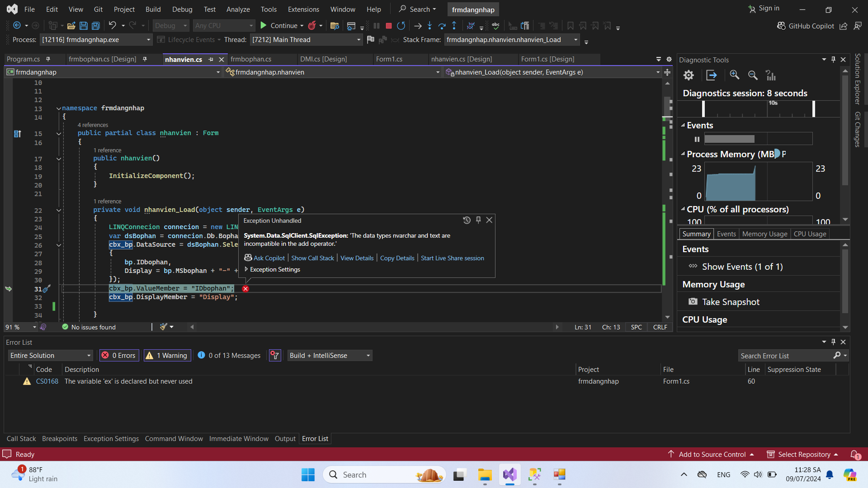This screenshot has height=488, width=868.
Task: Toggle the 0 Errors filter
Action: pos(118,356)
